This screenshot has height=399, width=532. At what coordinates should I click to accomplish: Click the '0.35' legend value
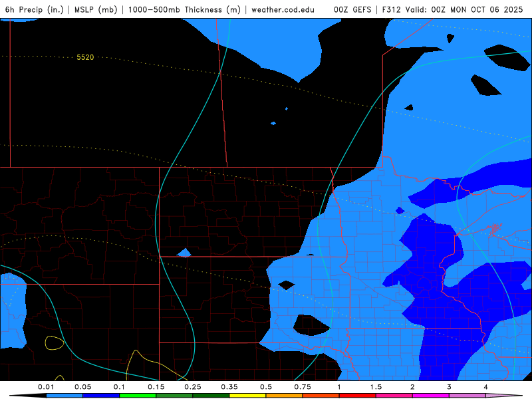[229, 387]
